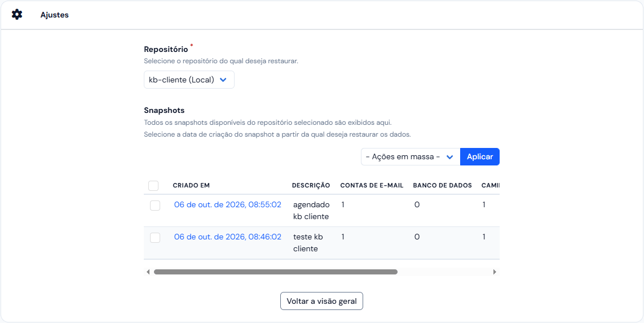
Task: Click the DESCRIÇÃO column header
Action: point(311,186)
